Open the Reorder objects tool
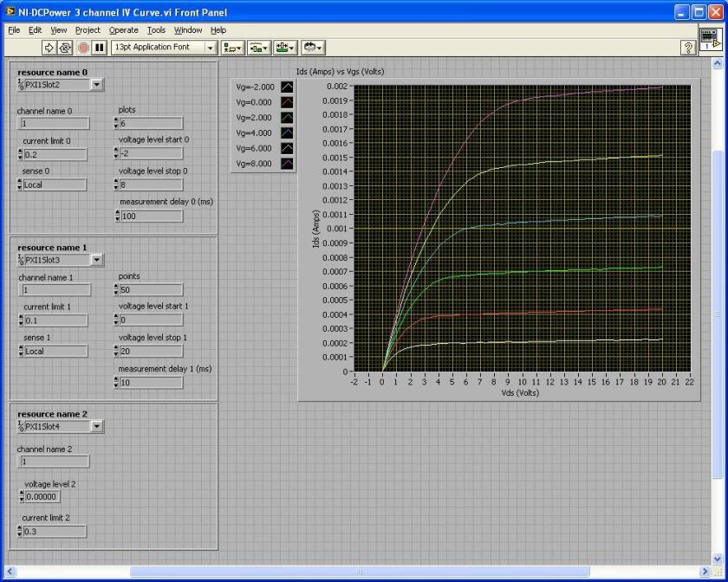The width and height of the screenshot is (728, 582). 313,48
